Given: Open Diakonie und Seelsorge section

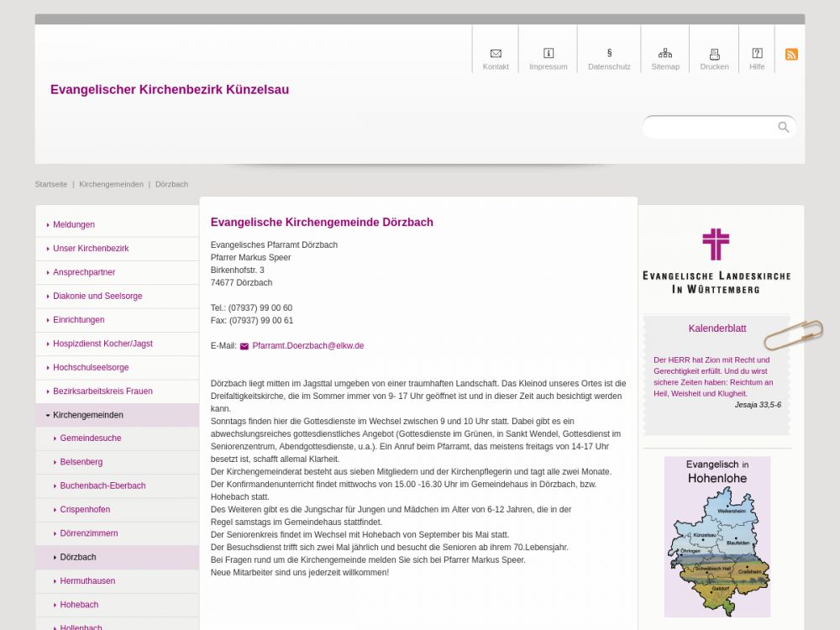Looking at the screenshot, I should (x=97, y=297).
